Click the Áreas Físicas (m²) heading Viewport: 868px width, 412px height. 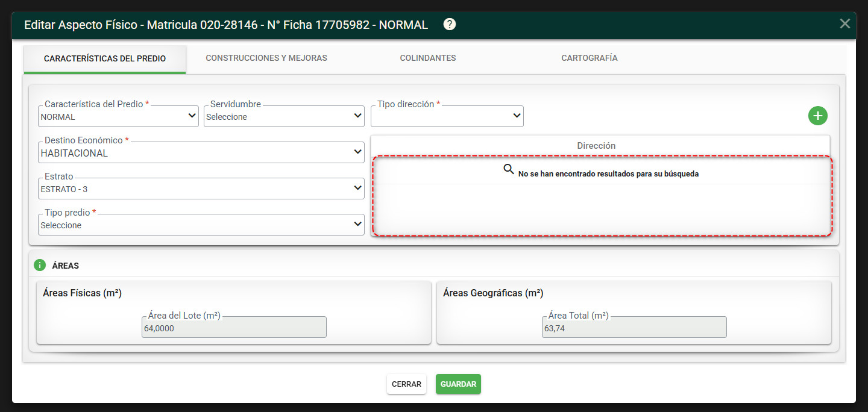[x=83, y=293]
